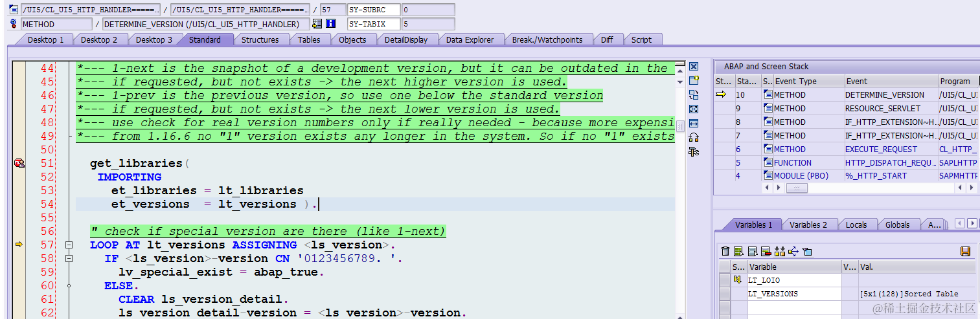Switch to the Globals tab

[x=897, y=225]
